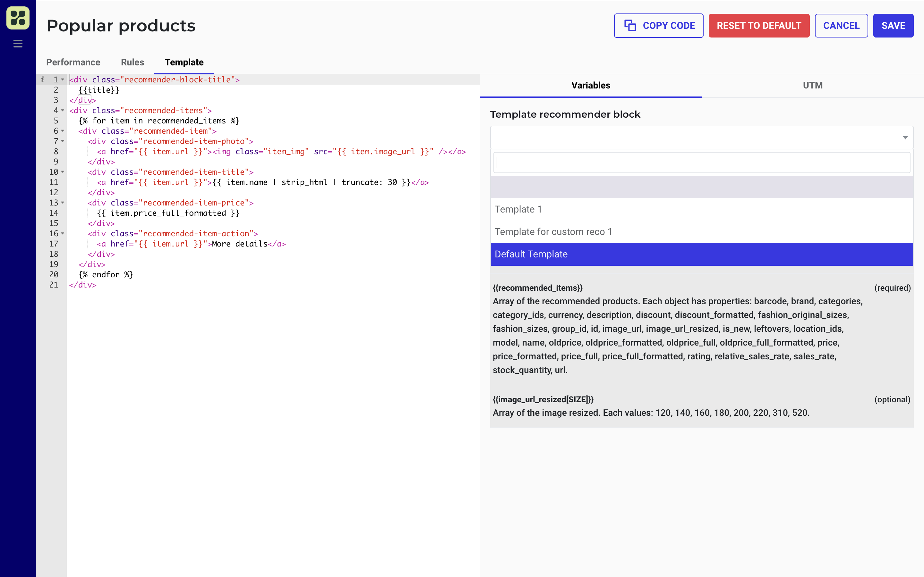Toggle the template recommender block dropdown arrow
The image size is (924, 577).
click(x=905, y=138)
